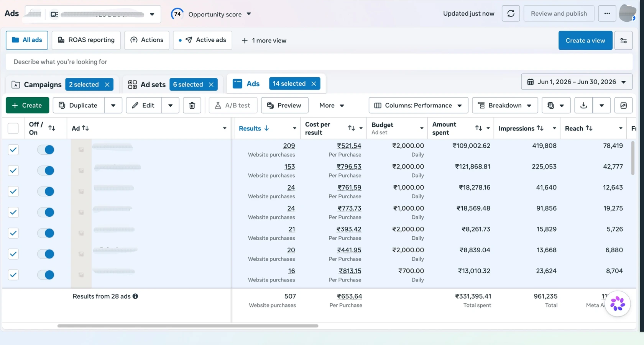Delete selected ads with trash icon
Image resolution: width=644 pixels, height=345 pixels.
pyautogui.click(x=192, y=105)
